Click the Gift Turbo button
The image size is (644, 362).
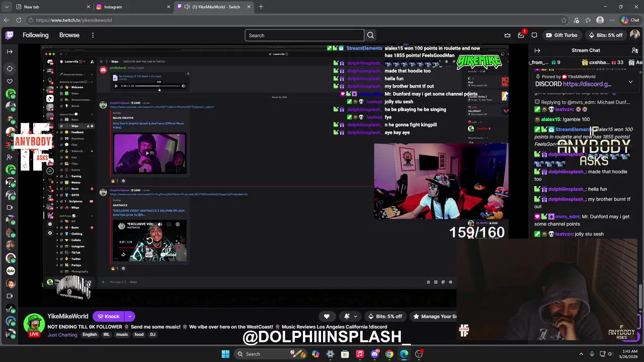562,35
